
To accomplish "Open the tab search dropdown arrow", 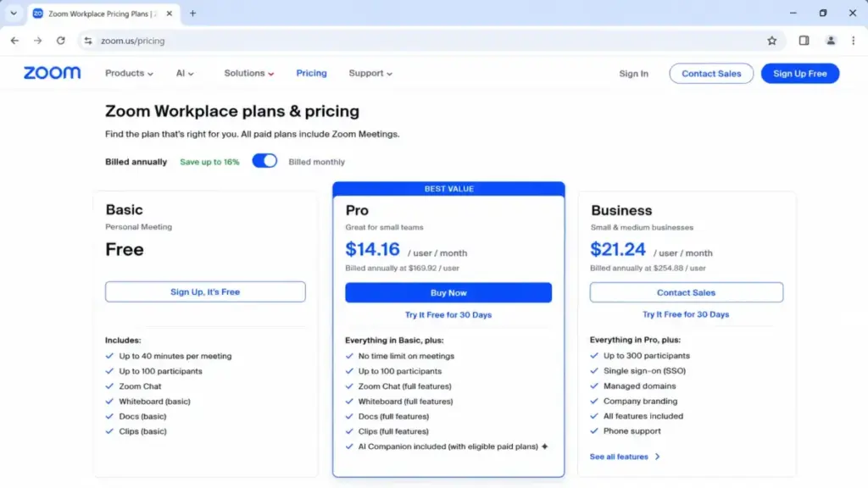I will [14, 14].
